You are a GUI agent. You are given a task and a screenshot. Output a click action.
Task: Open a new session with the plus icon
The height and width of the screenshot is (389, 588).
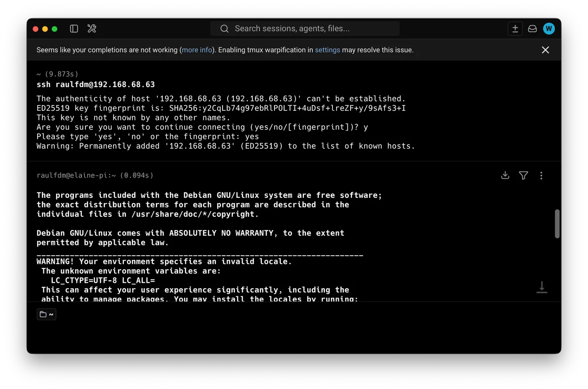[x=515, y=29]
